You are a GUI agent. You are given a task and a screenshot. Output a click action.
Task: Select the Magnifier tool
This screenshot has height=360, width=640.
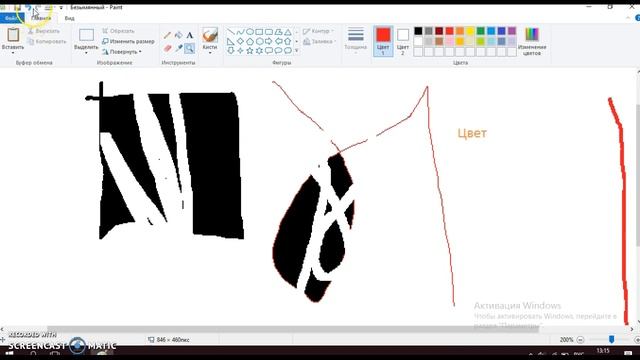(189, 48)
